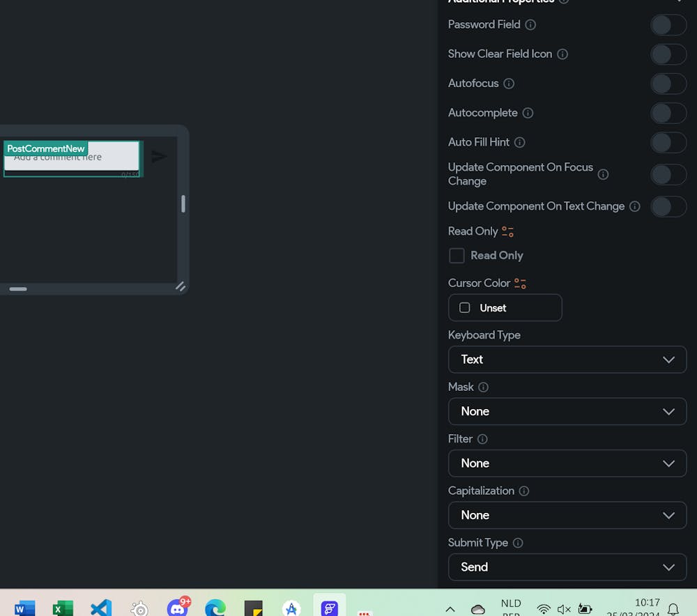Click Update Component On Focus Change info icon

[603, 174]
